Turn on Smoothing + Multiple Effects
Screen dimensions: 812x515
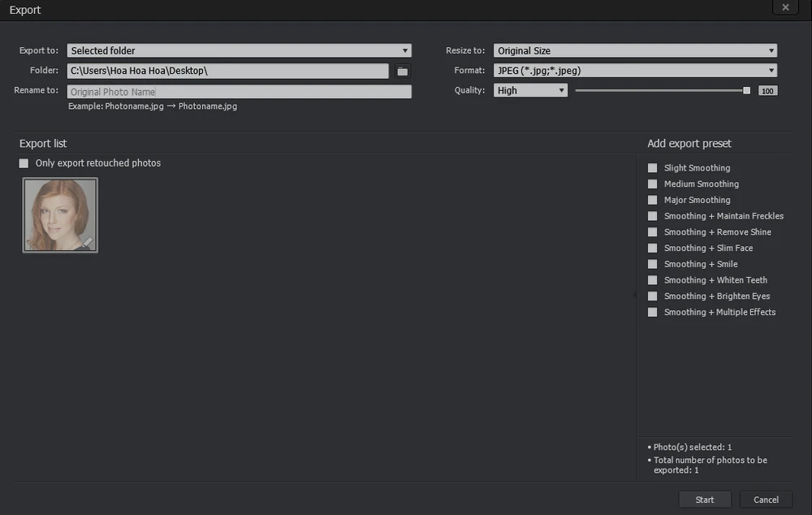653,313
